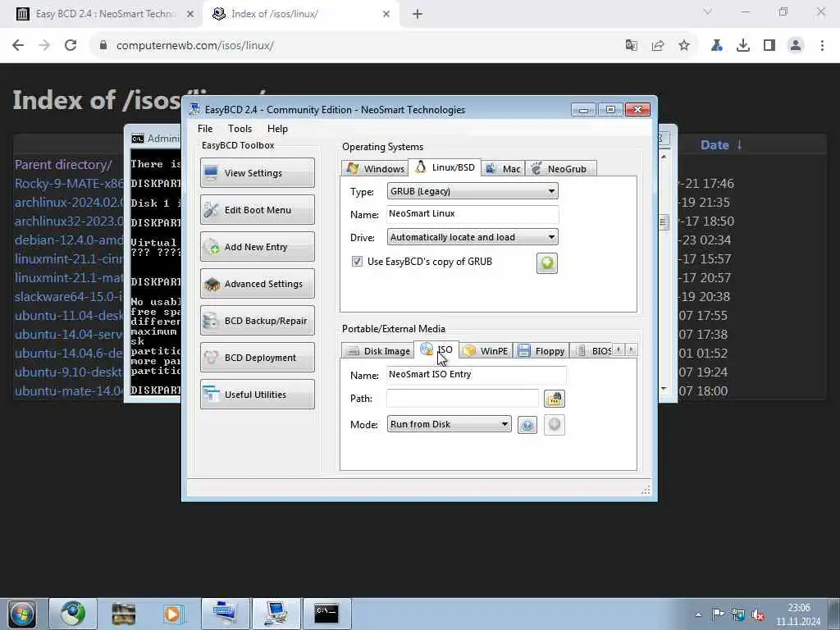Click the network tray icon
The image size is (840, 630).
point(738,614)
